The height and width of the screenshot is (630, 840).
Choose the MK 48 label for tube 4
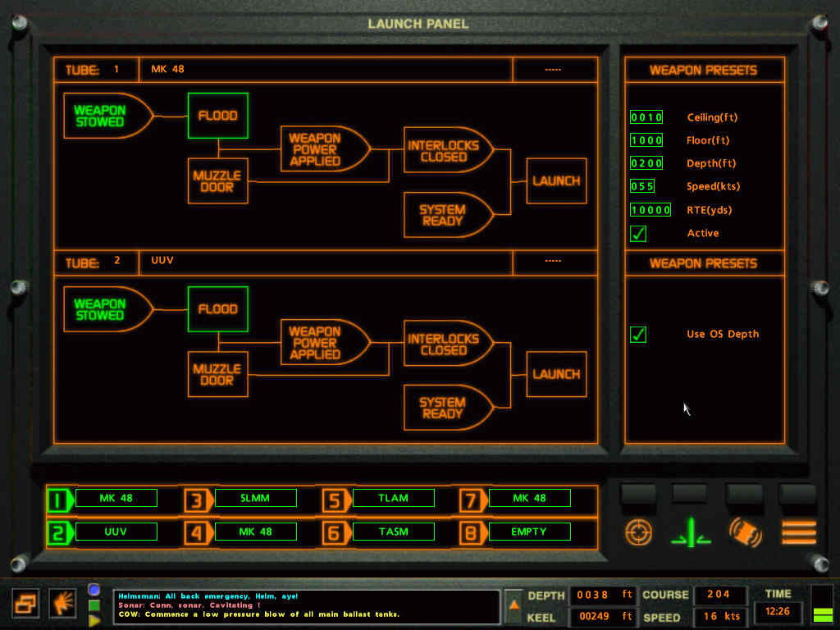pyautogui.click(x=256, y=532)
